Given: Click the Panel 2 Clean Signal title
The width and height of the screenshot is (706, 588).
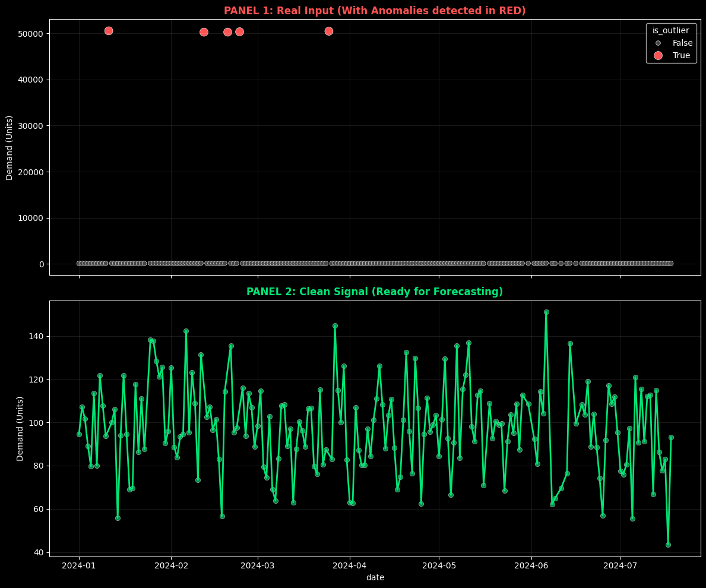Looking at the screenshot, I should point(375,292).
